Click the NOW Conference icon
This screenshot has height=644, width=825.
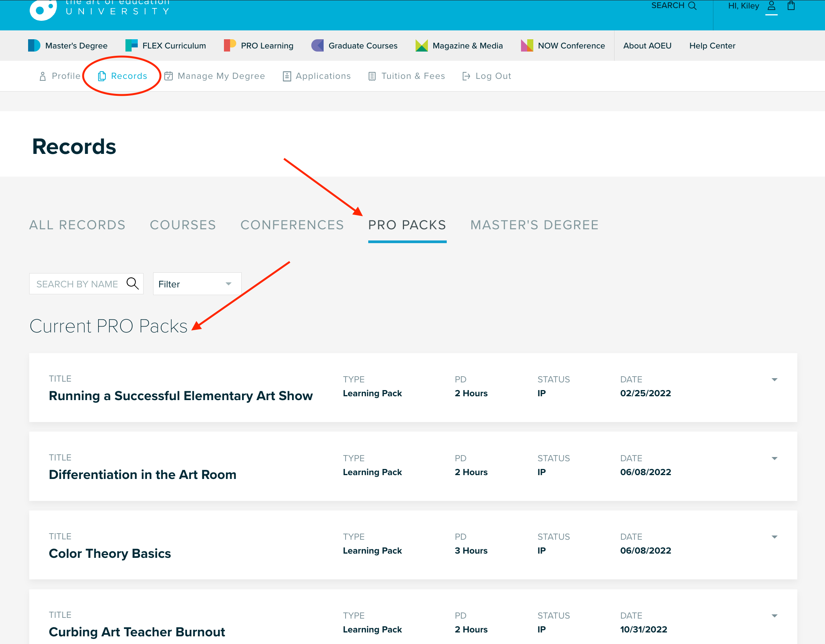[x=527, y=45]
